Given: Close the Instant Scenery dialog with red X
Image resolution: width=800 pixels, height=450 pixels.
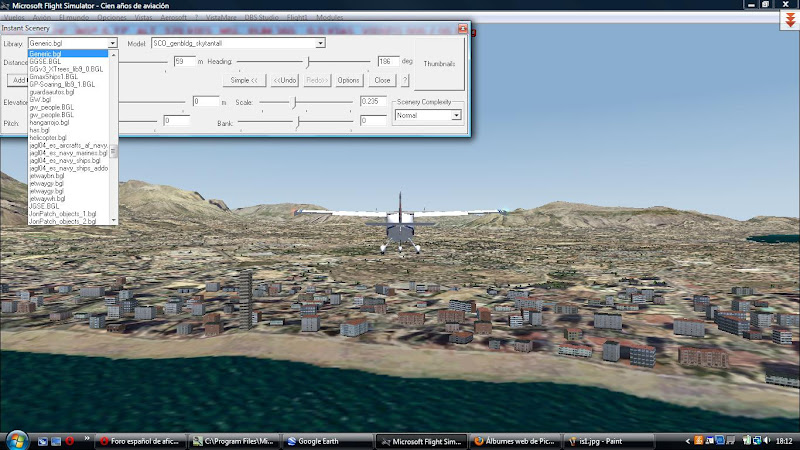Looking at the screenshot, I should click(462, 29).
